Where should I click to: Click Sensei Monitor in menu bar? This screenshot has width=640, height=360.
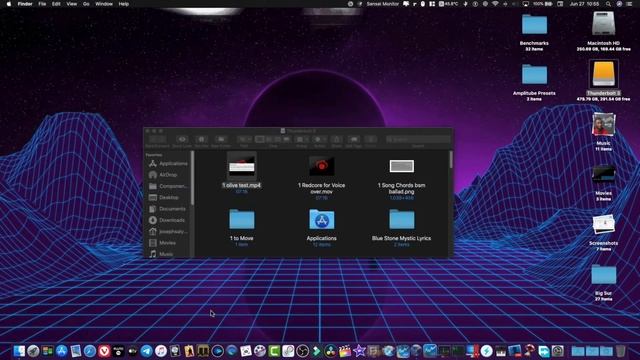(382, 4)
